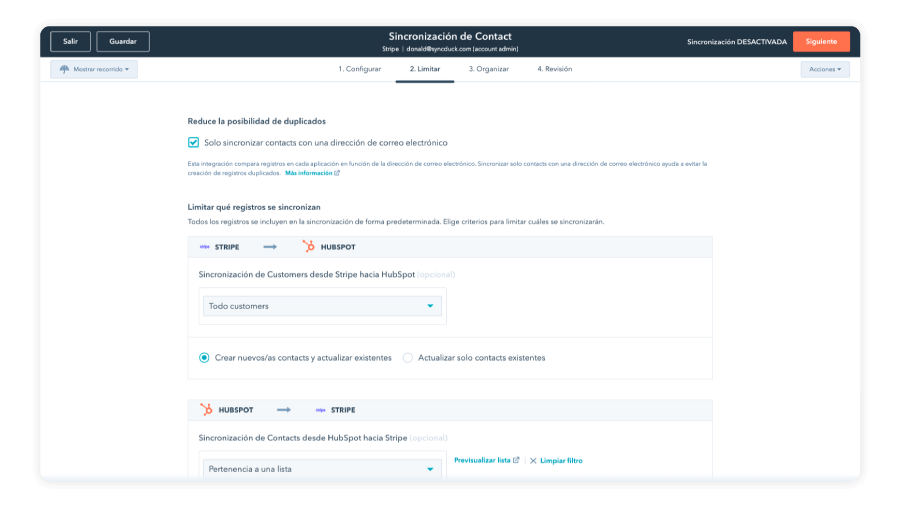Click Sincronización de Customers desde Stripe label

306,275
